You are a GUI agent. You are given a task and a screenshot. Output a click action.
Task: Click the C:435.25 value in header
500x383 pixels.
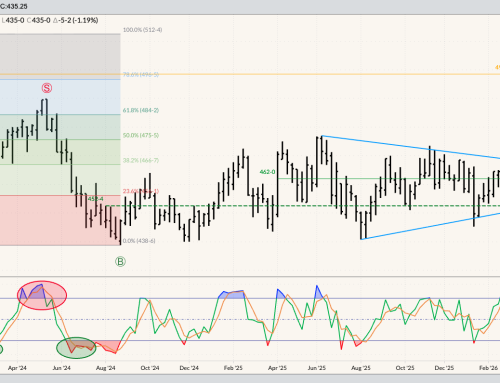tap(14, 6)
